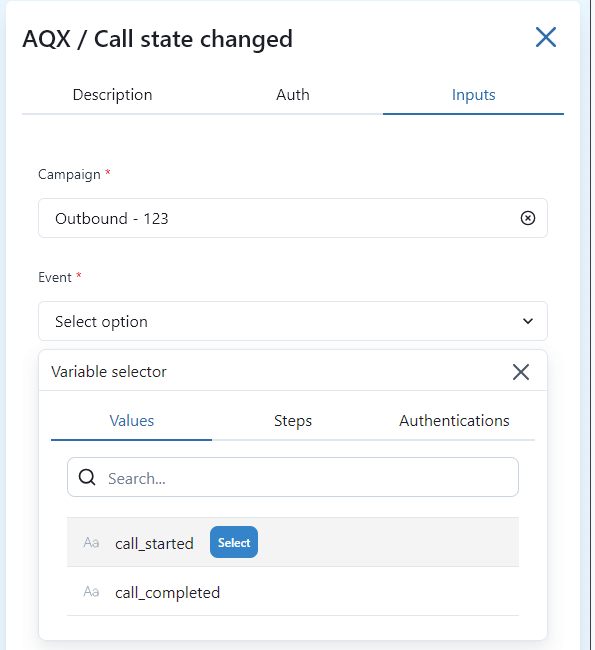The image size is (595, 650).
Task: Select the Inputs tab
Action: [x=474, y=95]
